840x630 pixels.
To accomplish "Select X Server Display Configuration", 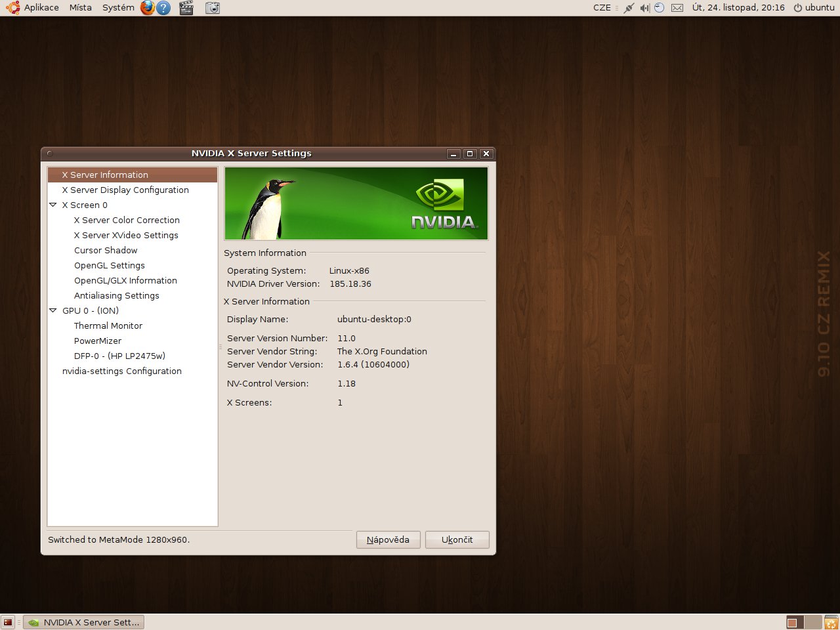I will tap(125, 190).
